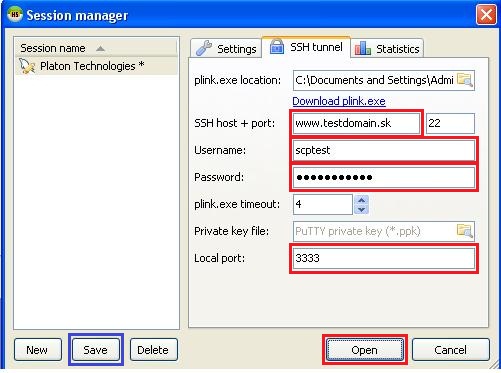Switch to the Statistics tab

[x=387, y=49]
